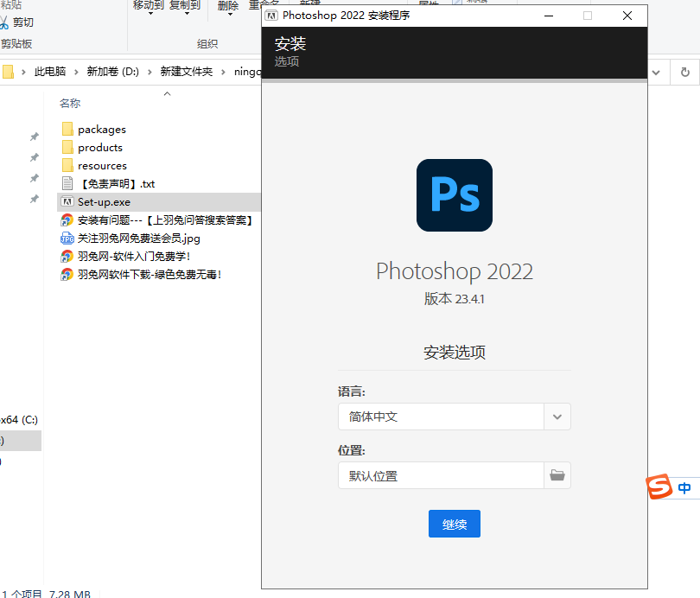The height and width of the screenshot is (598, 700).
Task: Click the Photoshop Ps logo
Action: [455, 195]
